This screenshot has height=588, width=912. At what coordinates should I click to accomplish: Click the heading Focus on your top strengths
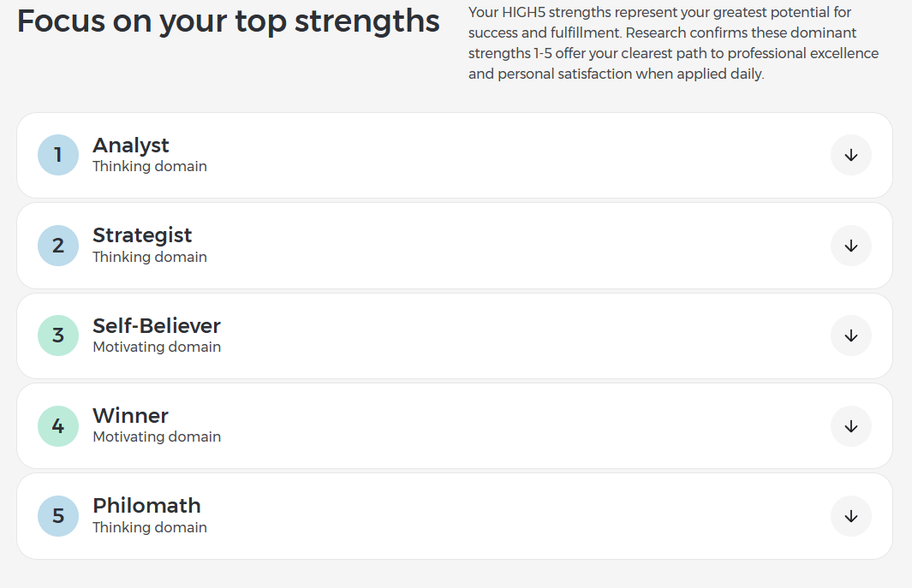coord(227,21)
